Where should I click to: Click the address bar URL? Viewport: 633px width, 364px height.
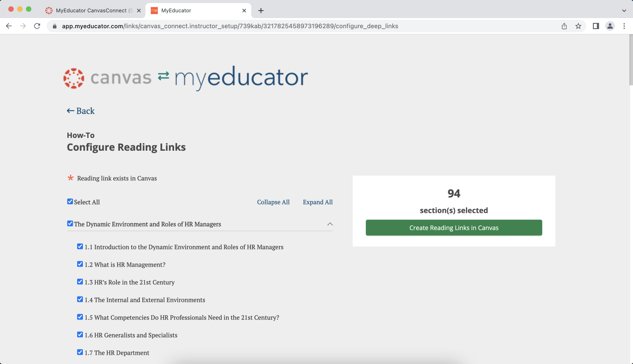click(230, 26)
